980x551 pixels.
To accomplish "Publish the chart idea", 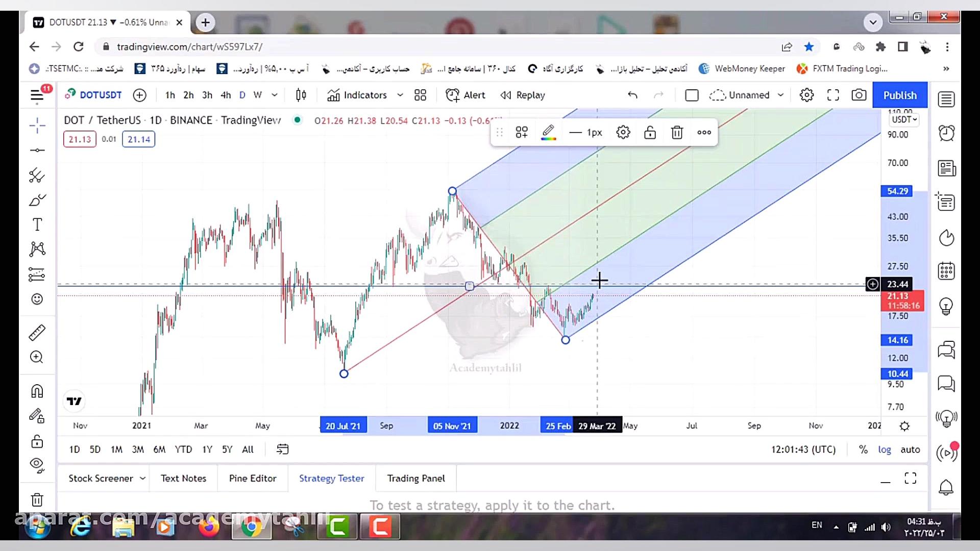I will pyautogui.click(x=900, y=95).
